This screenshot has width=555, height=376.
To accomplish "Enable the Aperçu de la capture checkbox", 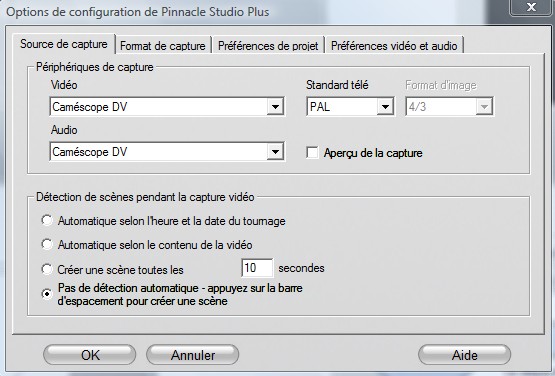I will (x=312, y=153).
